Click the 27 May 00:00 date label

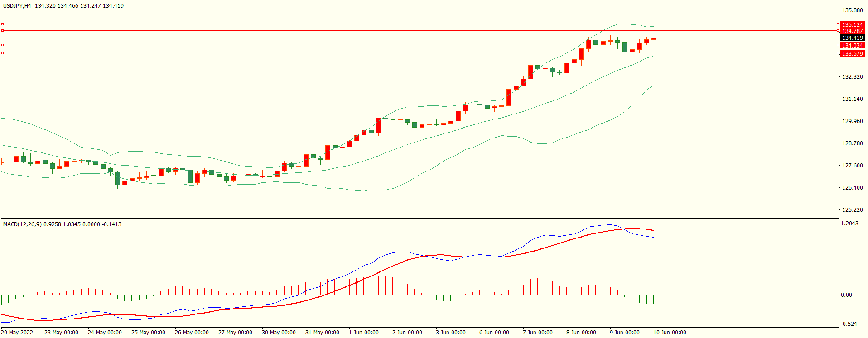click(x=235, y=333)
